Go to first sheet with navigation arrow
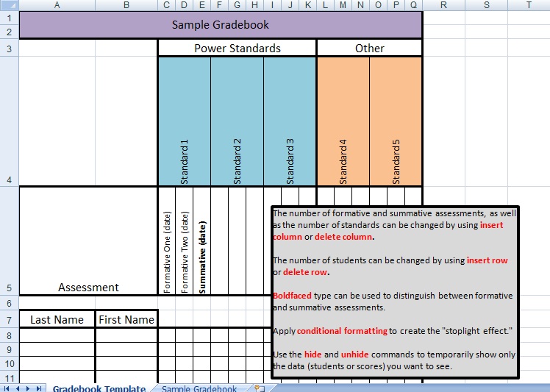Screen dimensions: 550x392 point(6,388)
